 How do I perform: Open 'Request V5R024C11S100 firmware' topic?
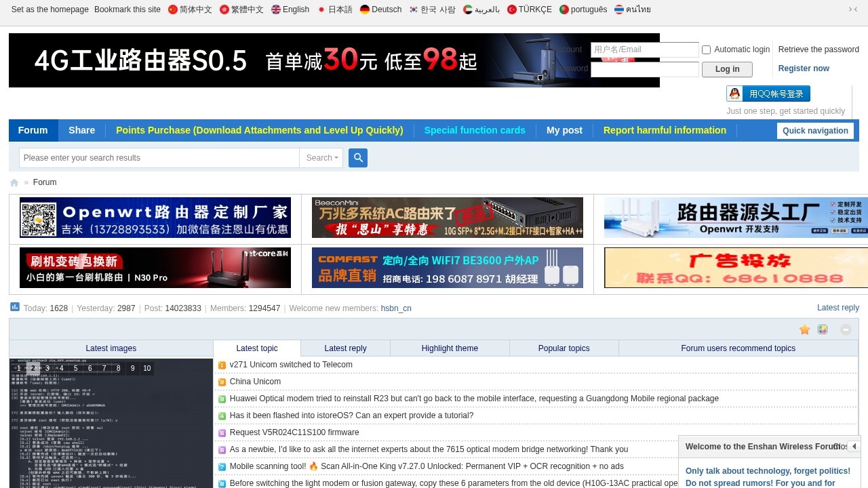pyautogui.click(x=294, y=432)
